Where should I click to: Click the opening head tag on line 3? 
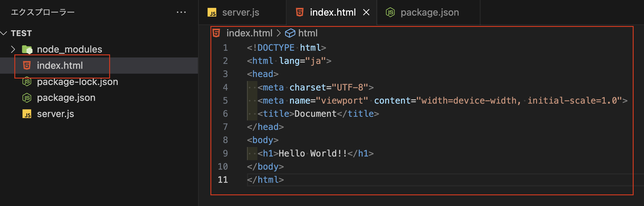263,74
